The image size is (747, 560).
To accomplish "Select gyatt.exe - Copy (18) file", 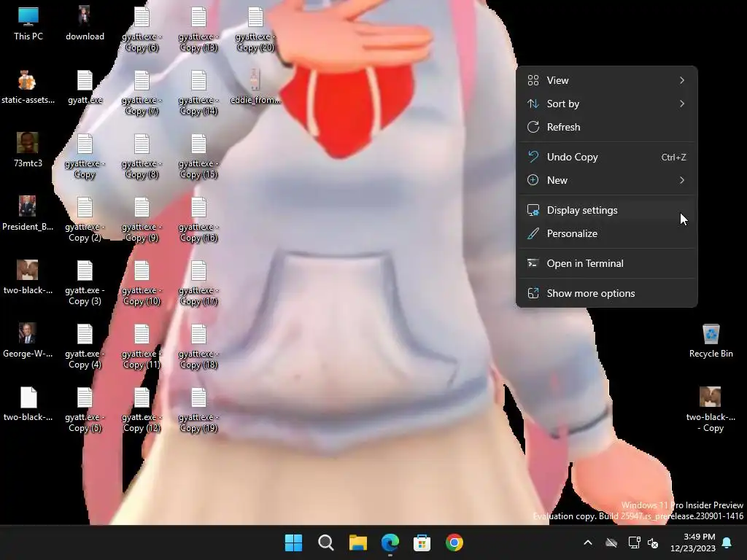I will tap(198, 346).
